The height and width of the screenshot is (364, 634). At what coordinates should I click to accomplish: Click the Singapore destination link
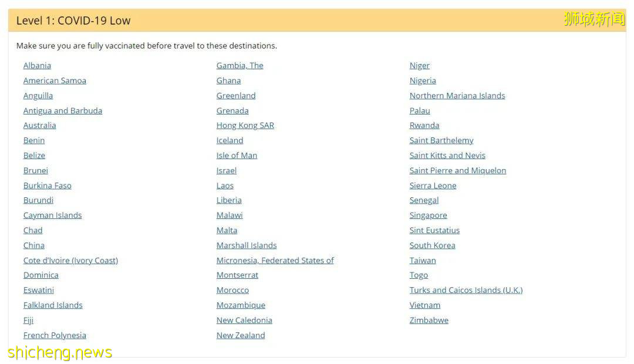coord(428,215)
